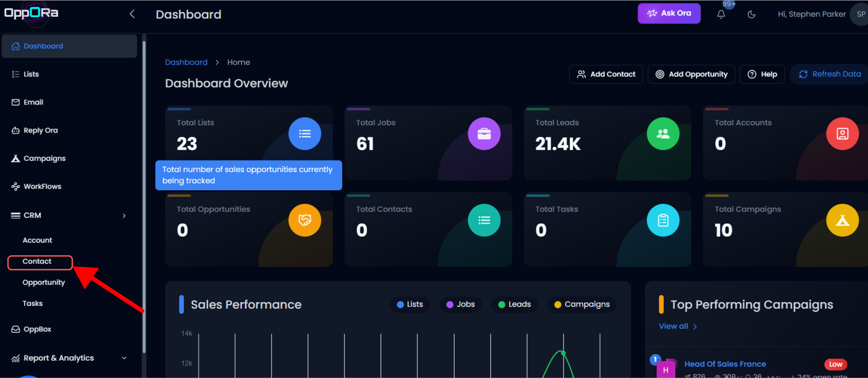Click the sidebar vertical scrollbar
The height and width of the screenshot is (378, 868).
144,195
